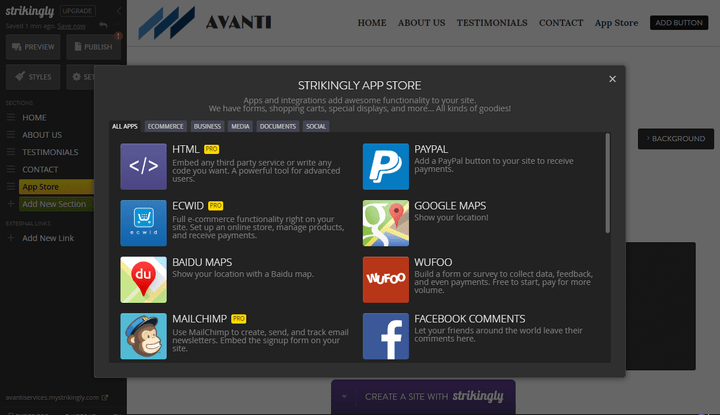Switch to the Ecommerce tab
Viewport: 720px width, 415px height.
coord(165,126)
